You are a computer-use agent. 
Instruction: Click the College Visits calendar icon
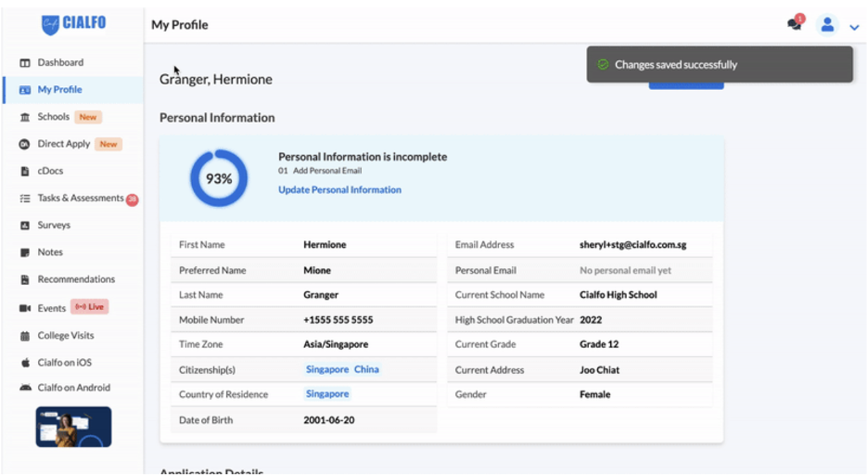click(x=25, y=336)
